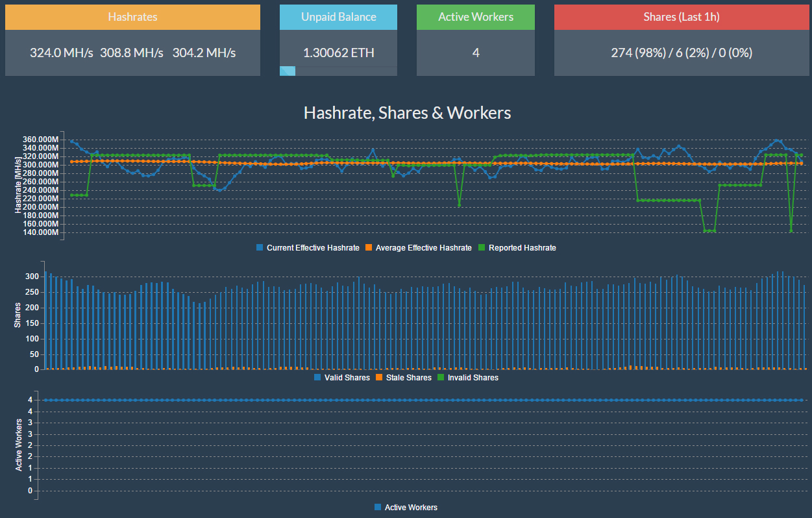Image resolution: width=812 pixels, height=518 pixels.
Task: Select the orange Hashrates card header
Action: pos(132,17)
